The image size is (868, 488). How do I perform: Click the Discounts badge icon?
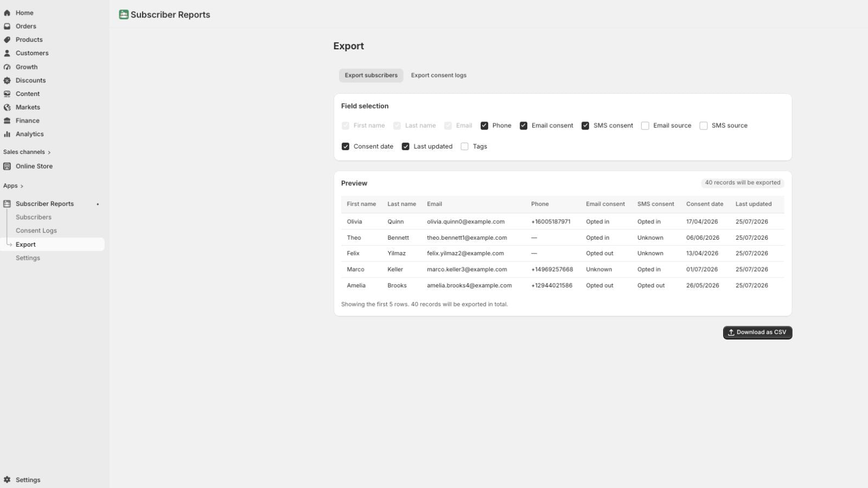(7, 80)
